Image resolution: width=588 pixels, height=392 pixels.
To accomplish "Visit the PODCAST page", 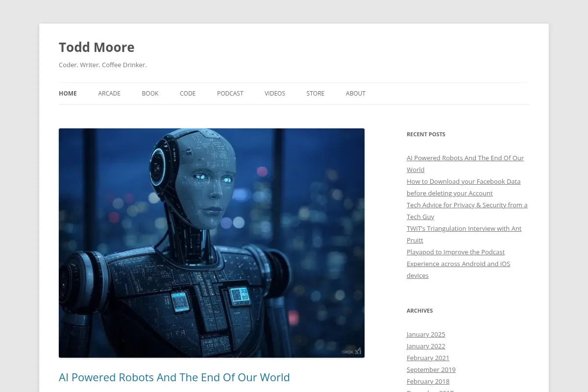I will click(230, 93).
